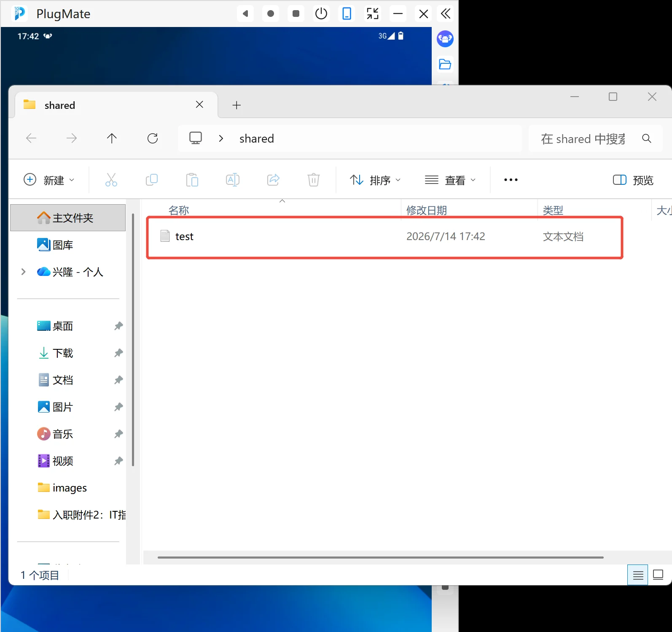Unpin 文档 using its pin icon

(118, 380)
